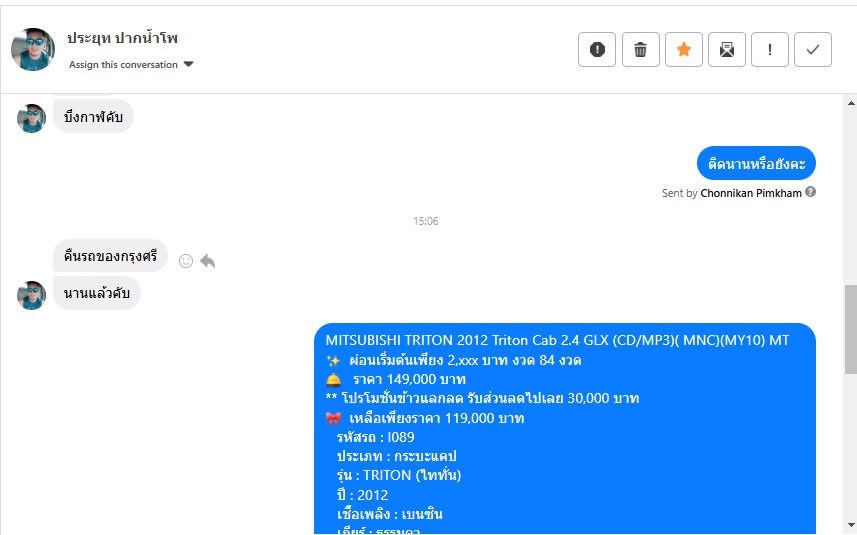Add an emoji reaction to คืนรถของกรุงศรี
Image resolution: width=857 pixels, height=535 pixels.
(186, 261)
